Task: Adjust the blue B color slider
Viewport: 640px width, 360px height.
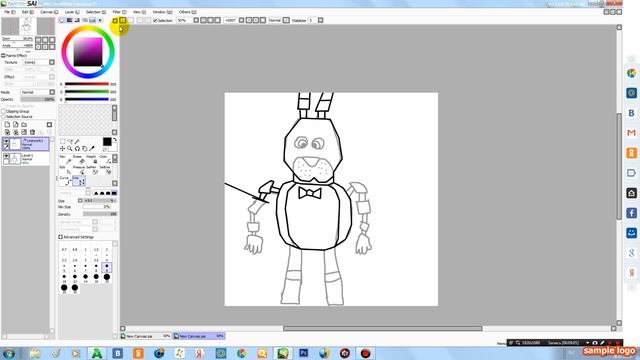Action: 87,99
